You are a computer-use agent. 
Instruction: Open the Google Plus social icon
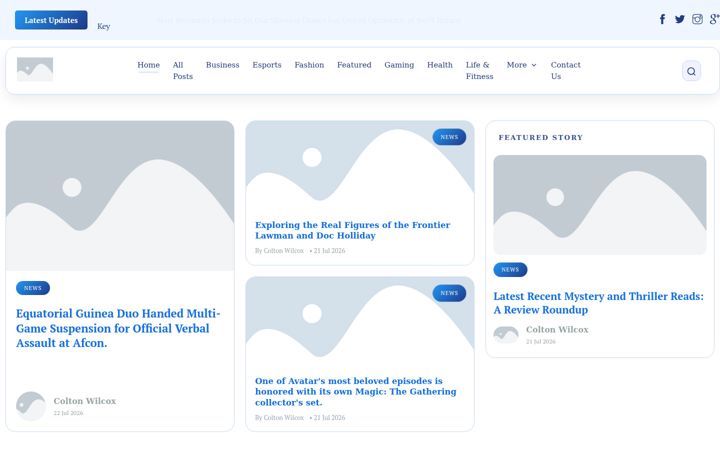pyautogui.click(x=714, y=19)
